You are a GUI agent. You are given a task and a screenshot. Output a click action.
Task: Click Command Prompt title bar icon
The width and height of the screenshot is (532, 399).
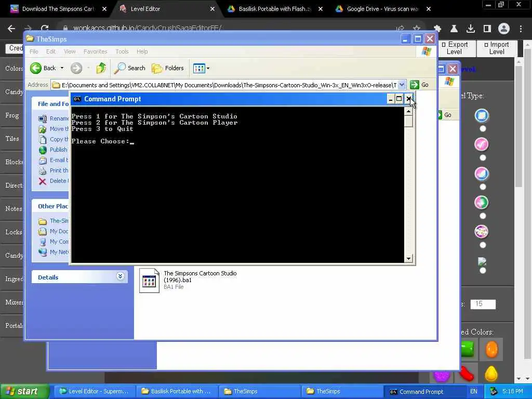[x=77, y=99]
